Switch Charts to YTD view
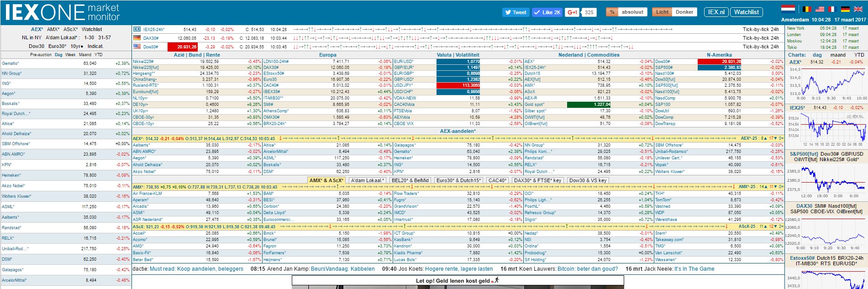Screen dimensions: 868x289 [x=859, y=55]
